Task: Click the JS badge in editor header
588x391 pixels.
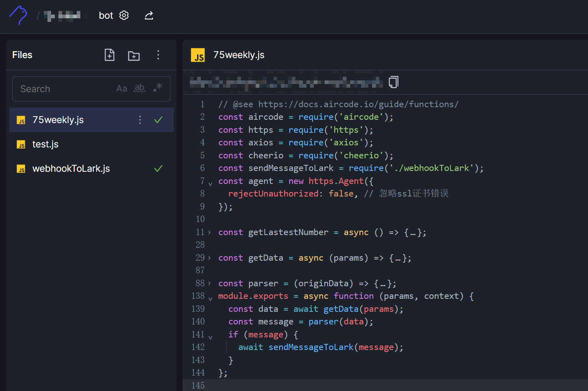Action: 198,55
